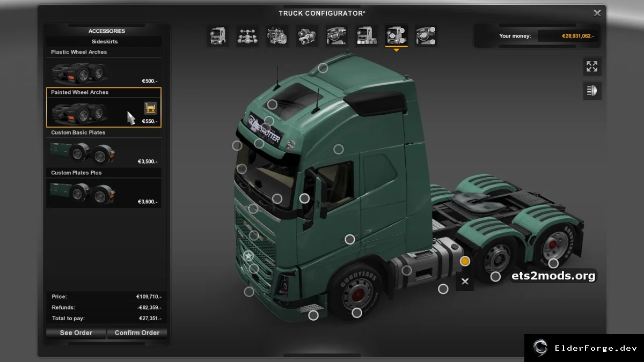644x362 pixels.
Task: Click the accessory node on the fuel tank
Action: tap(407, 270)
